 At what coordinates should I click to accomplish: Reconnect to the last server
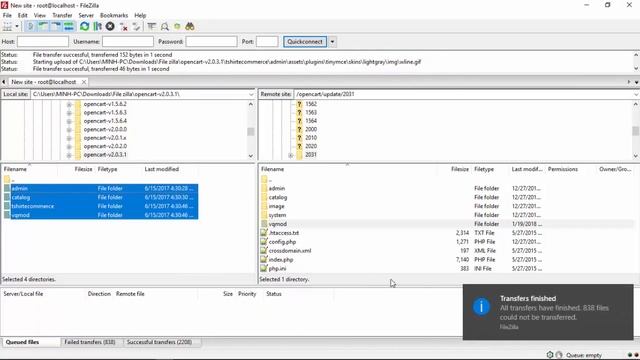tap(136, 27)
